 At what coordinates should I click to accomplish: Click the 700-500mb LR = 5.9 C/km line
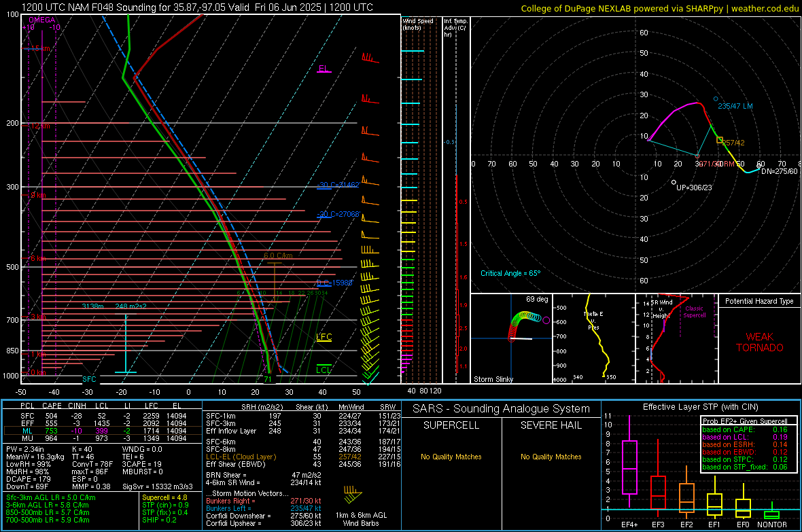(x=48, y=520)
